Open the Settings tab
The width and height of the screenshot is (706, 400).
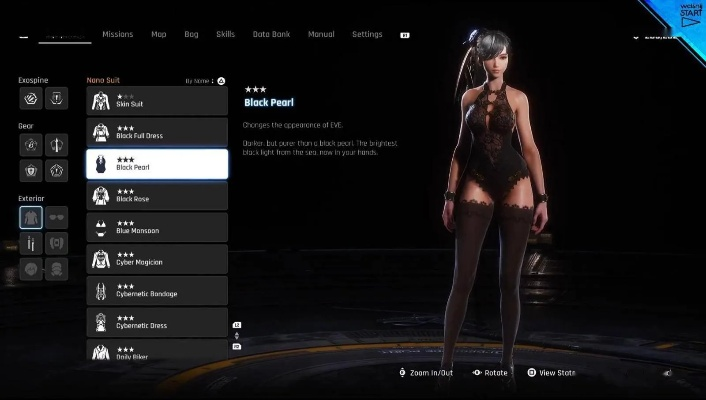tap(367, 34)
